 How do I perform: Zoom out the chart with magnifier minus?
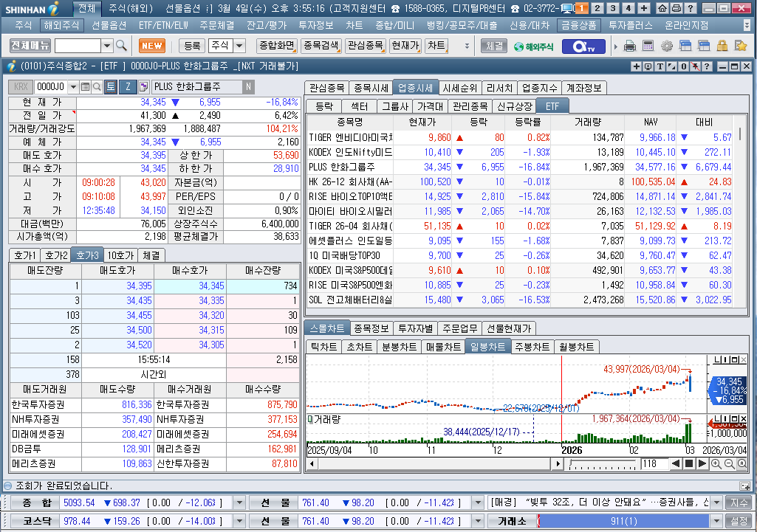pyautogui.click(x=729, y=464)
